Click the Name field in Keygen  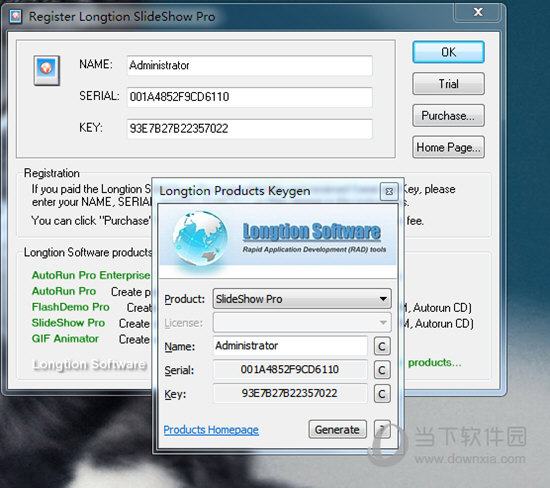click(290, 346)
